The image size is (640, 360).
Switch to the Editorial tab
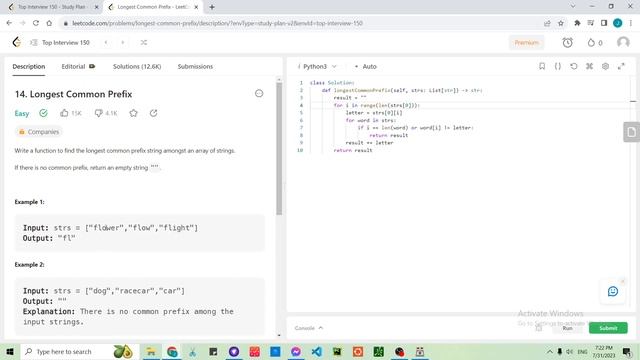click(x=78, y=67)
